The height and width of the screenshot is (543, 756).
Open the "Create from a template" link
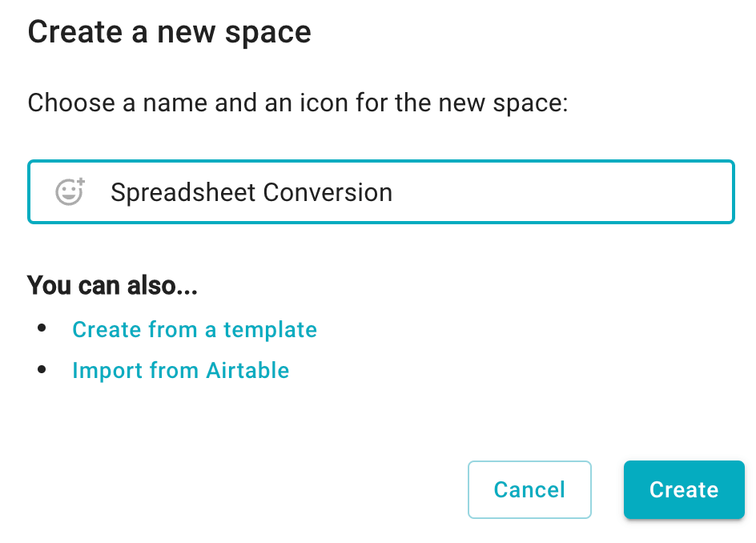click(x=195, y=330)
